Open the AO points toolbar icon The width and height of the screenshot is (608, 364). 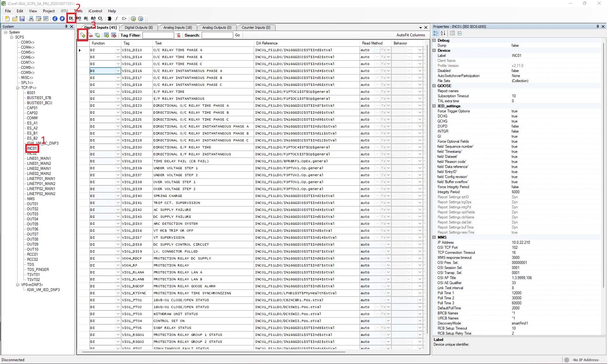pyautogui.click(x=93, y=18)
